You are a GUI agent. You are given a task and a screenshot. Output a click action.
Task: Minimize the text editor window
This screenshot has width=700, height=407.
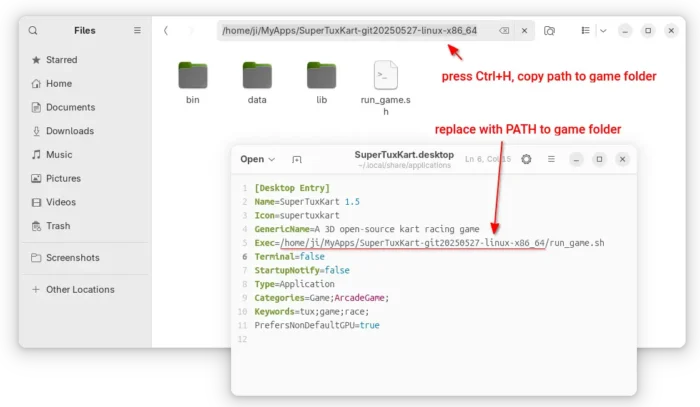tap(576, 159)
